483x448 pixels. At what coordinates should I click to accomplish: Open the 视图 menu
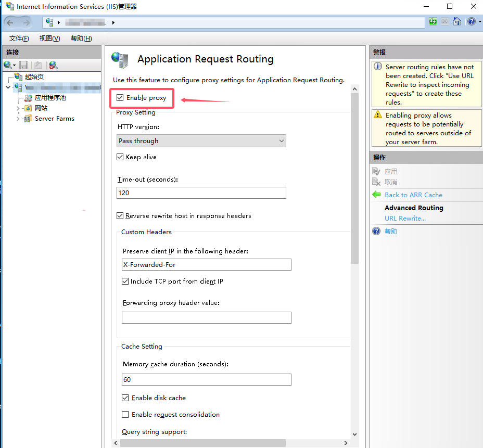pos(49,38)
